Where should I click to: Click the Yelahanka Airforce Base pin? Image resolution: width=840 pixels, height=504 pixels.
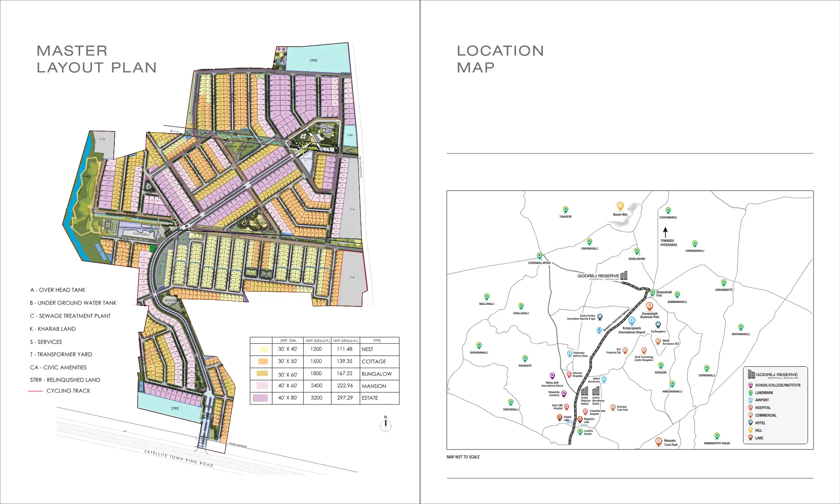pos(569,353)
